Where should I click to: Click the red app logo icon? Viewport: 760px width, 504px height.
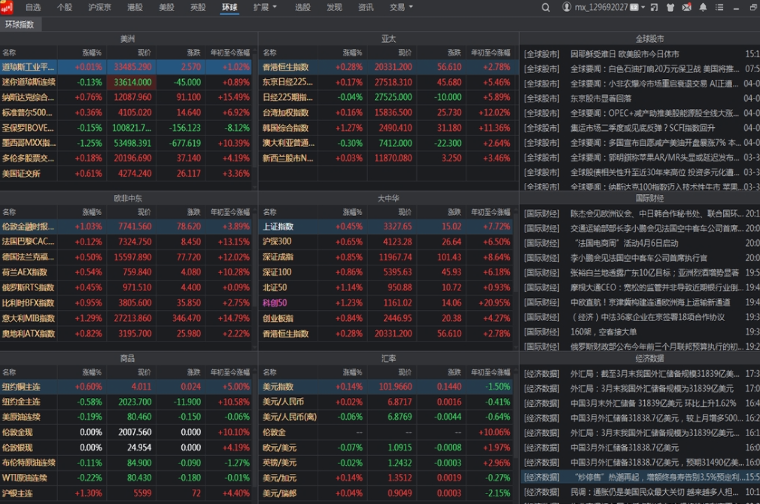point(7,6)
